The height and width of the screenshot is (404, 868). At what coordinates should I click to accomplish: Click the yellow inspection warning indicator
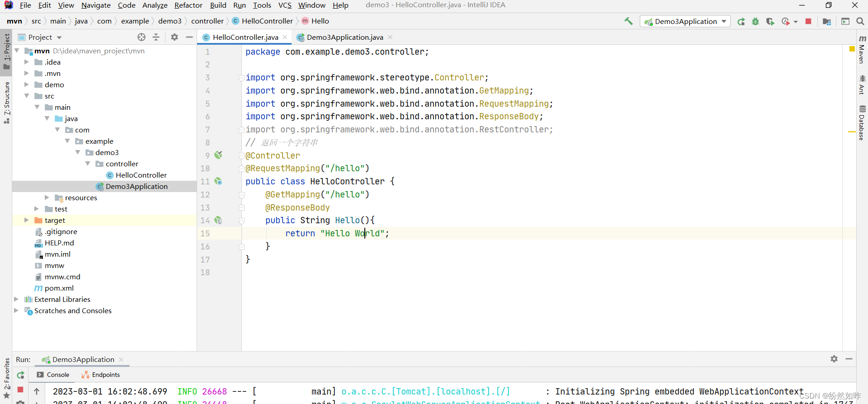click(852, 49)
